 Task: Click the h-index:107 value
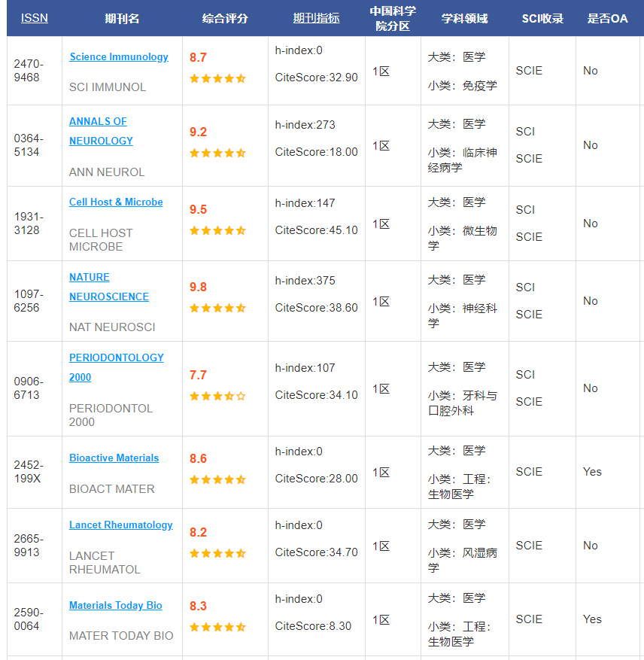(x=305, y=368)
